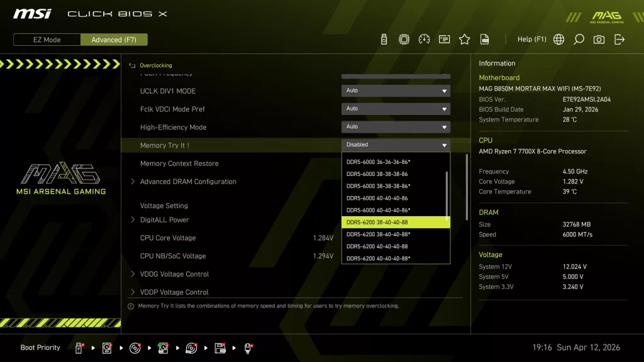
Task: Open the Fclk VDCI Mode Pref dropdown
Action: click(396, 109)
